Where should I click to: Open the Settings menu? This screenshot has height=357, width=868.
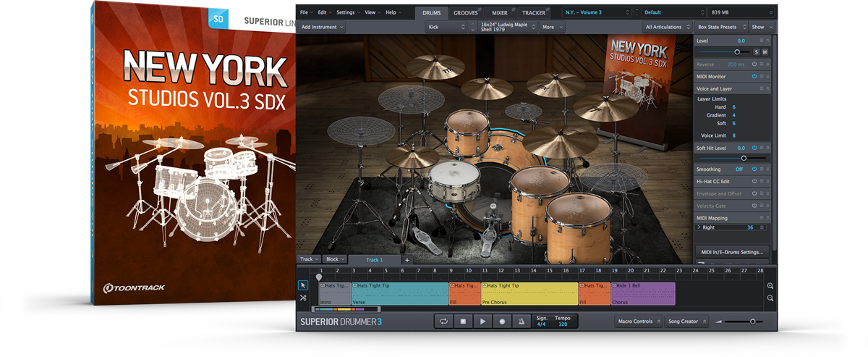[347, 12]
